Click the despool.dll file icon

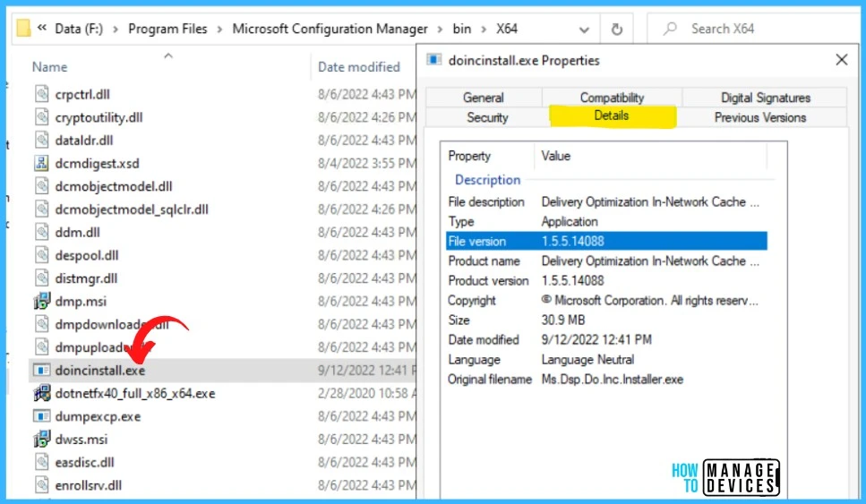click(x=42, y=255)
